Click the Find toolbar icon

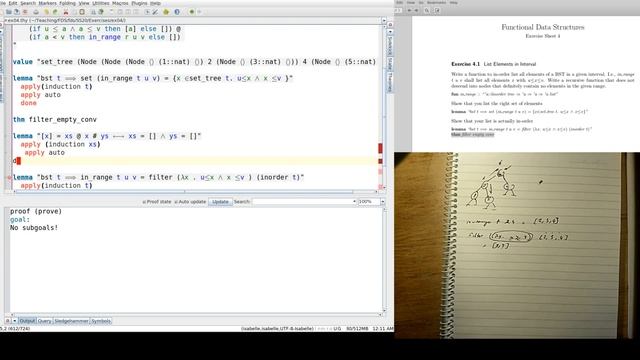[93, 12]
